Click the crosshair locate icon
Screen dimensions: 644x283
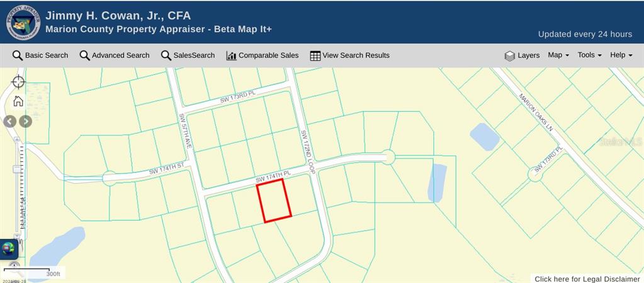(x=18, y=82)
